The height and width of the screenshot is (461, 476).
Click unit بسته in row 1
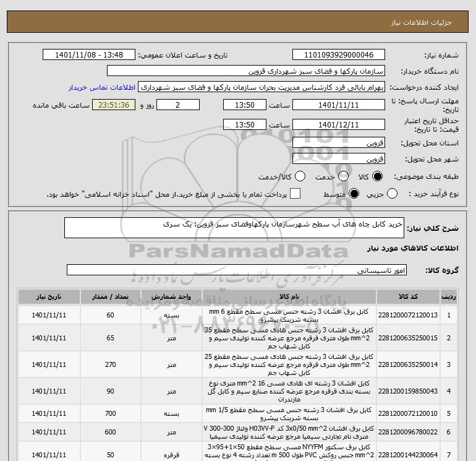coord(171,316)
